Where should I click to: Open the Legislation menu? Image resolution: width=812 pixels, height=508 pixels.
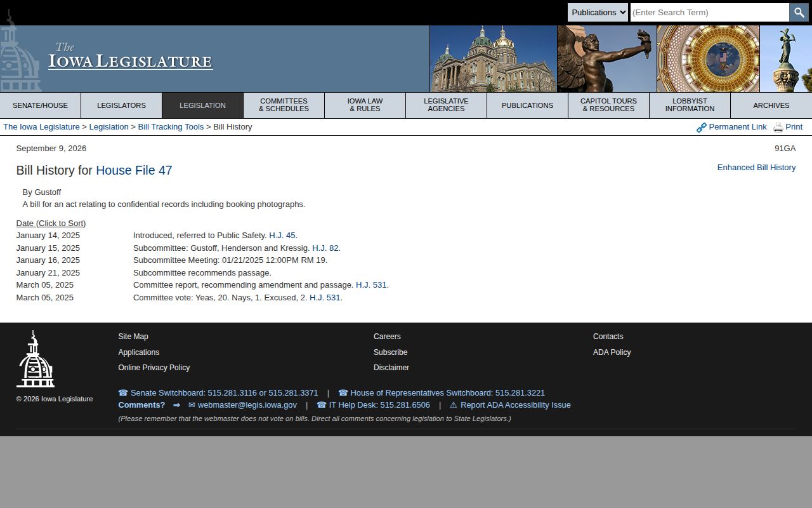(202, 105)
